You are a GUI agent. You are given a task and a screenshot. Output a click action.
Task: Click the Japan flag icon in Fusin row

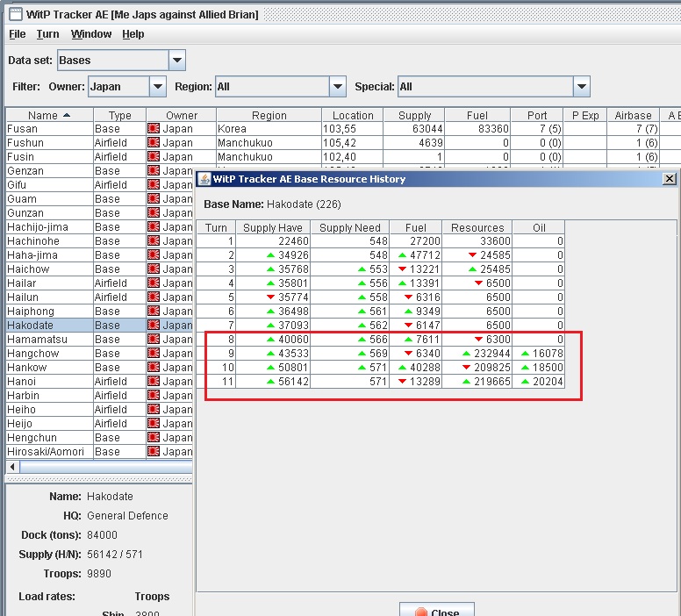[154, 156]
